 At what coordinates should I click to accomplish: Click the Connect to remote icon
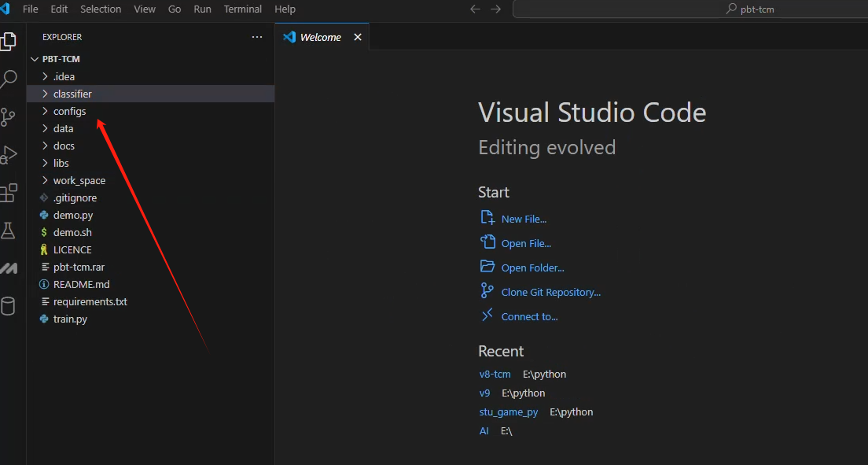pos(487,316)
